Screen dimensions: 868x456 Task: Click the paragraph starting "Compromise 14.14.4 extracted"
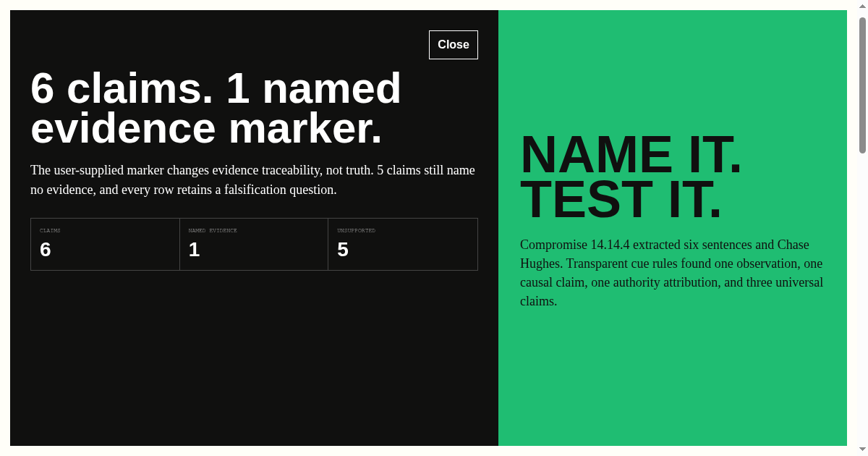click(672, 273)
